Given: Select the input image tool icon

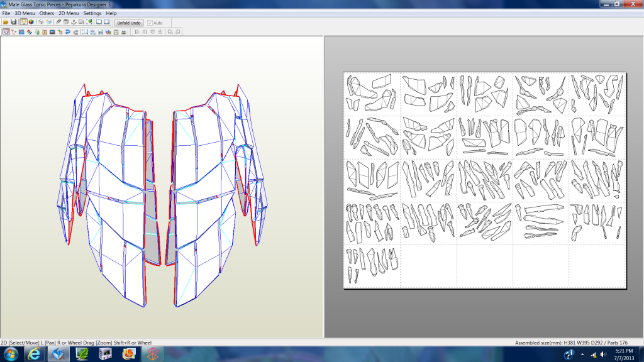Looking at the screenshot, I should [x=52, y=31].
